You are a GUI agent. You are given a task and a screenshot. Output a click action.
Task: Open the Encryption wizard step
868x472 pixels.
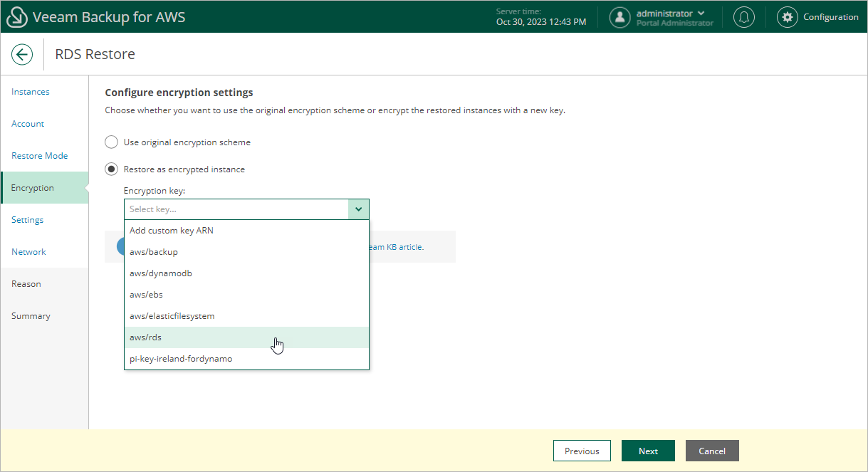(x=44, y=188)
